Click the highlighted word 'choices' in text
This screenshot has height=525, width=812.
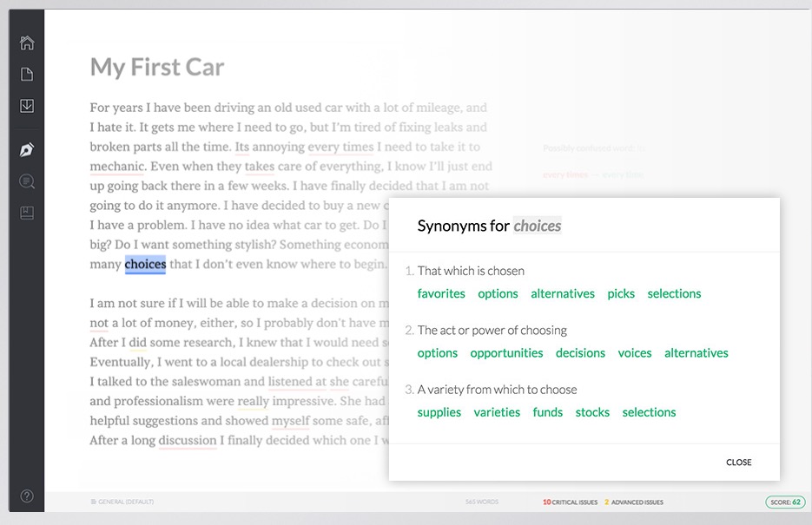click(x=145, y=265)
